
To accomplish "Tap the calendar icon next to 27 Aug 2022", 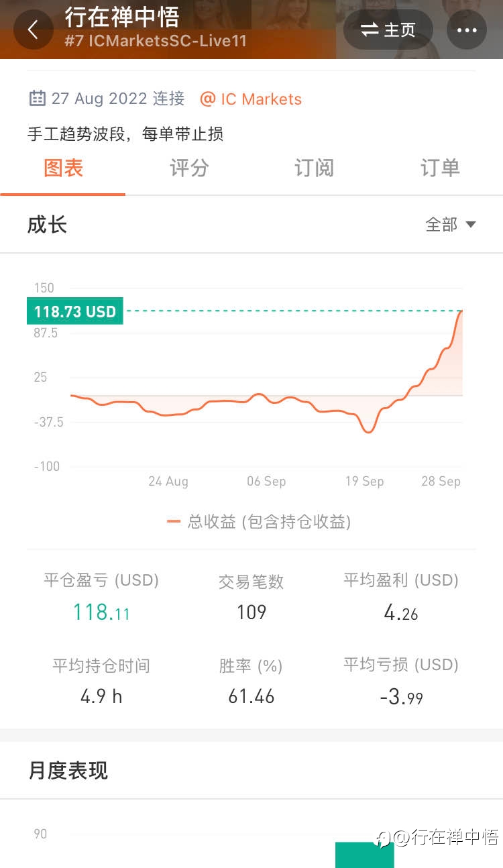I will pyautogui.click(x=37, y=99).
